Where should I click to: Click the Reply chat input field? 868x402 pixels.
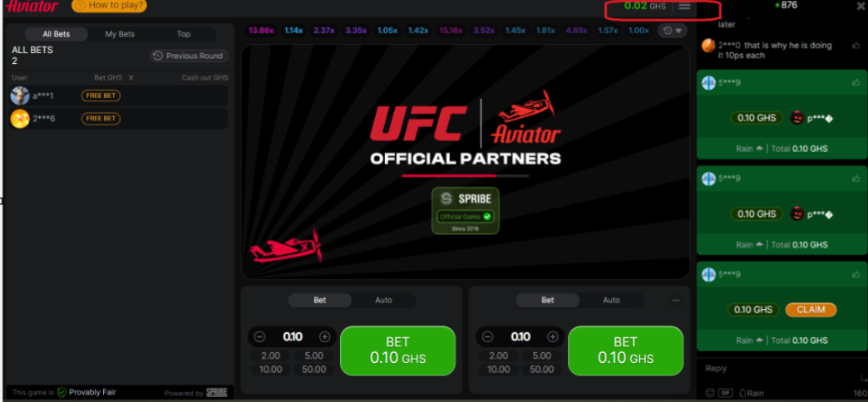coord(773,369)
